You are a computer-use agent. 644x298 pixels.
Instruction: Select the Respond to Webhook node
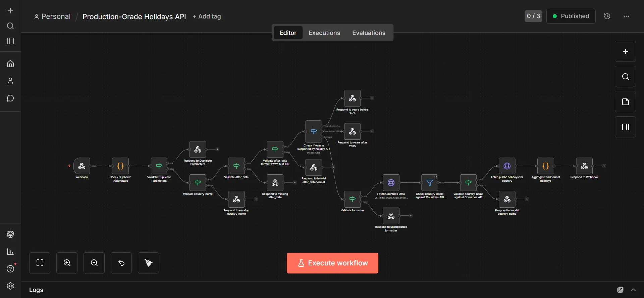click(x=584, y=166)
